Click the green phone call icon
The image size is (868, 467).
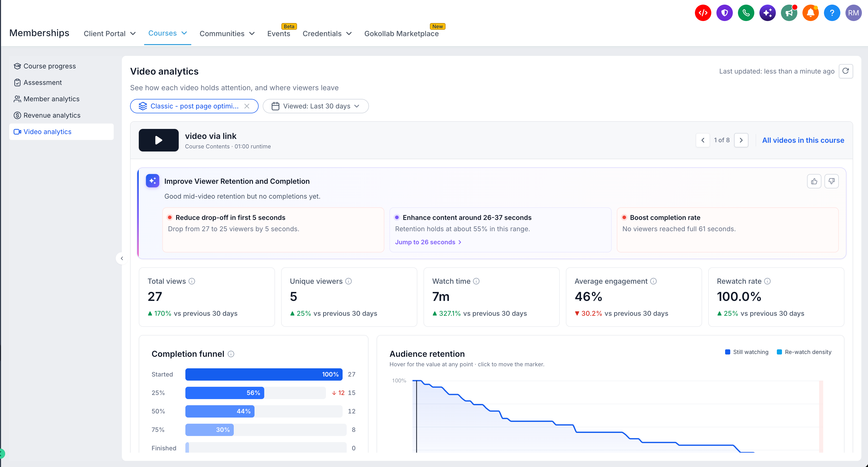point(746,13)
